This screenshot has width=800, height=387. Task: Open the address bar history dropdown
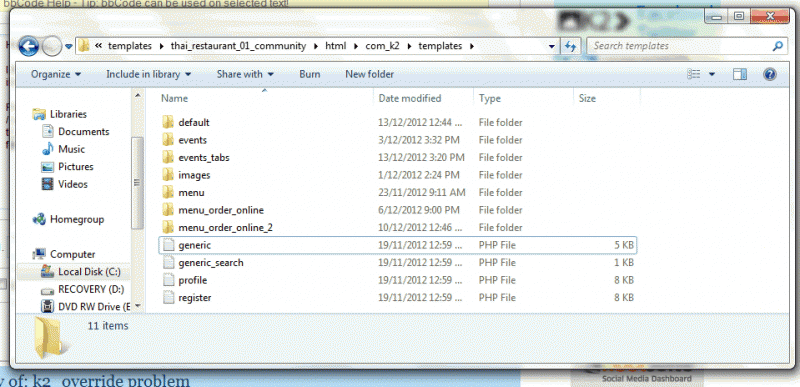[552, 46]
